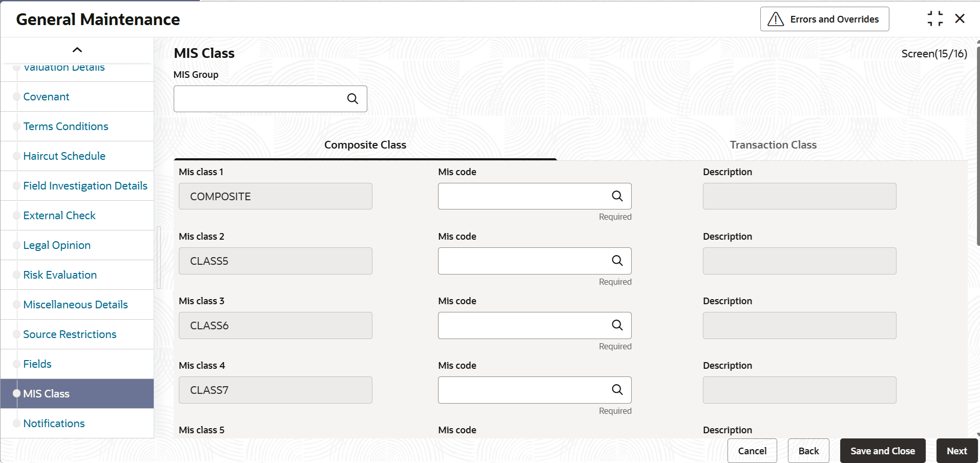Viewport: 980px width, 463px height.
Task: Click the COMPOSITE Mis class 1 field
Action: tap(276, 196)
